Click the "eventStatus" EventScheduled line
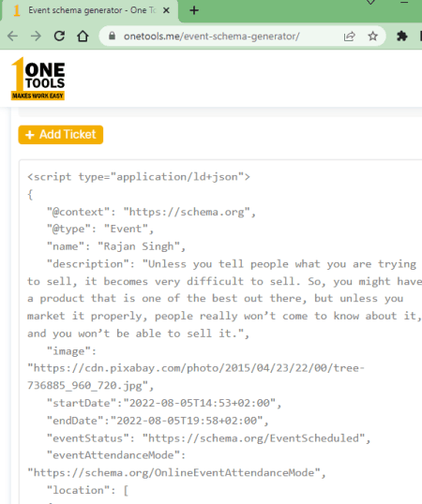Image resolution: width=422 pixels, height=504 pixels. pyautogui.click(x=209, y=438)
